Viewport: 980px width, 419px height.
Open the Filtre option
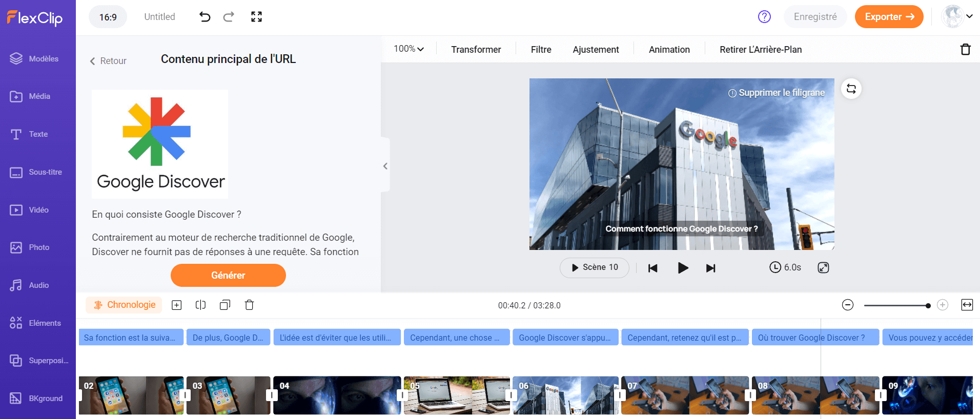pyautogui.click(x=541, y=50)
